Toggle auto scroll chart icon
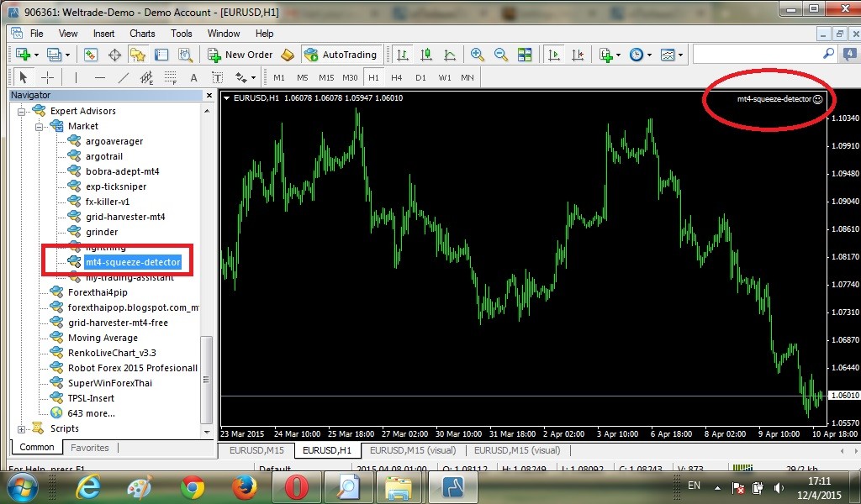 click(554, 55)
